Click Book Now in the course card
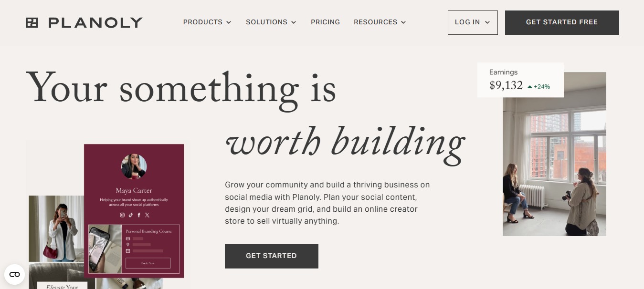 148,263
